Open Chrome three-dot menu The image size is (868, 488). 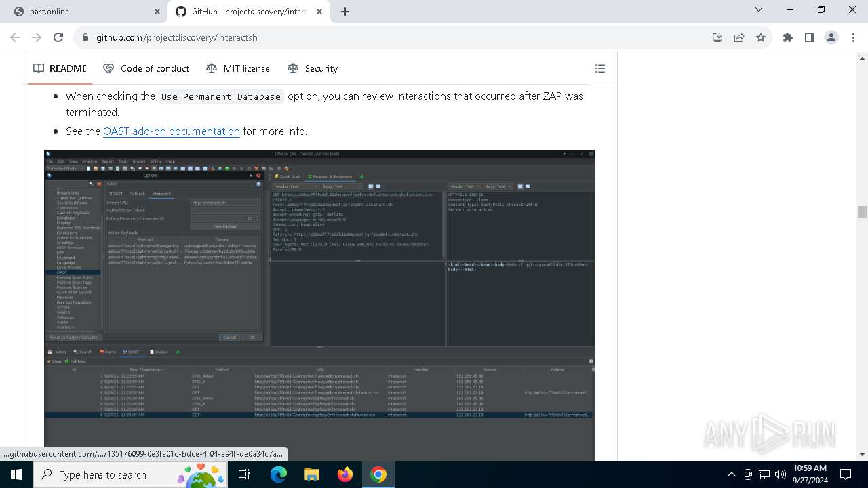853,37
